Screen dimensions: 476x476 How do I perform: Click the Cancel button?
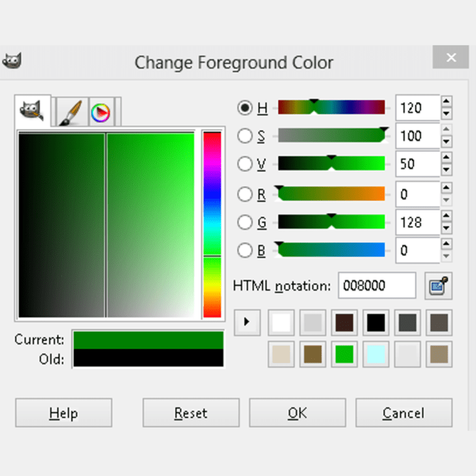click(x=403, y=413)
